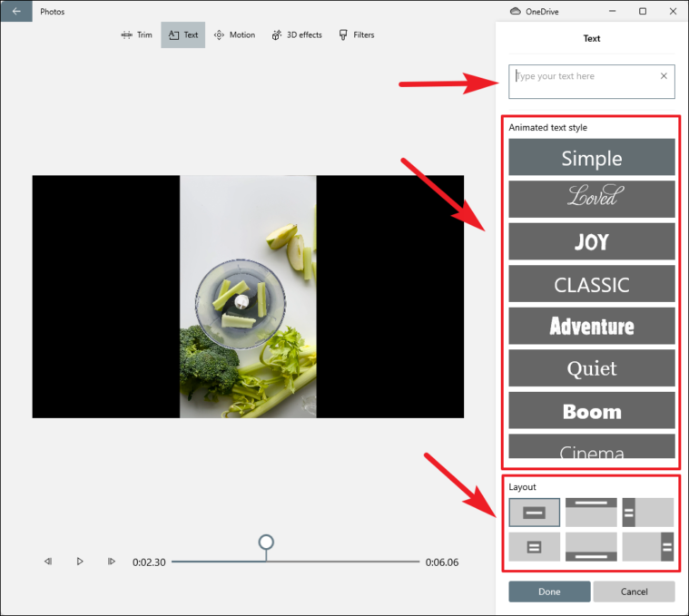Choose the Simple animated text style
689x616 pixels.
[x=592, y=157]
